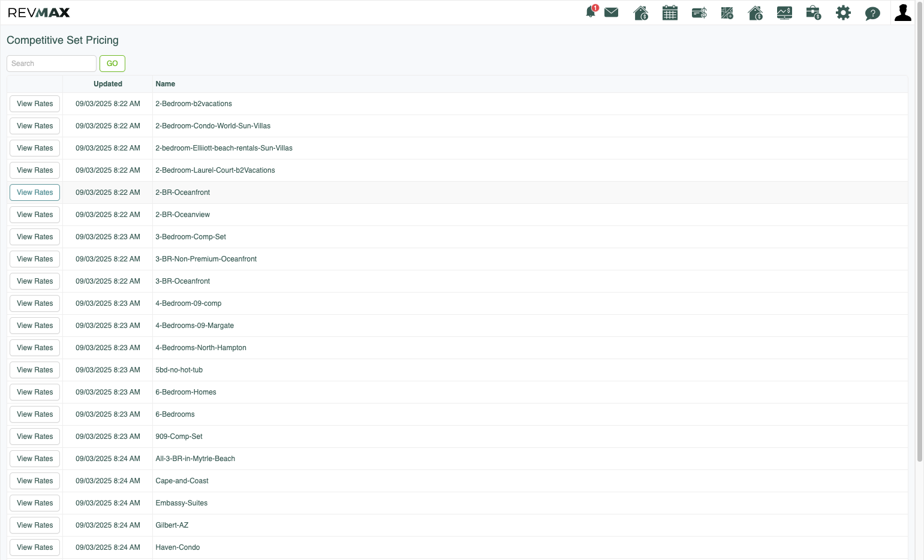Click the page's vertical scrollbar thumb
The width and height of the screenshot is (924, 560).
[919, 231]
